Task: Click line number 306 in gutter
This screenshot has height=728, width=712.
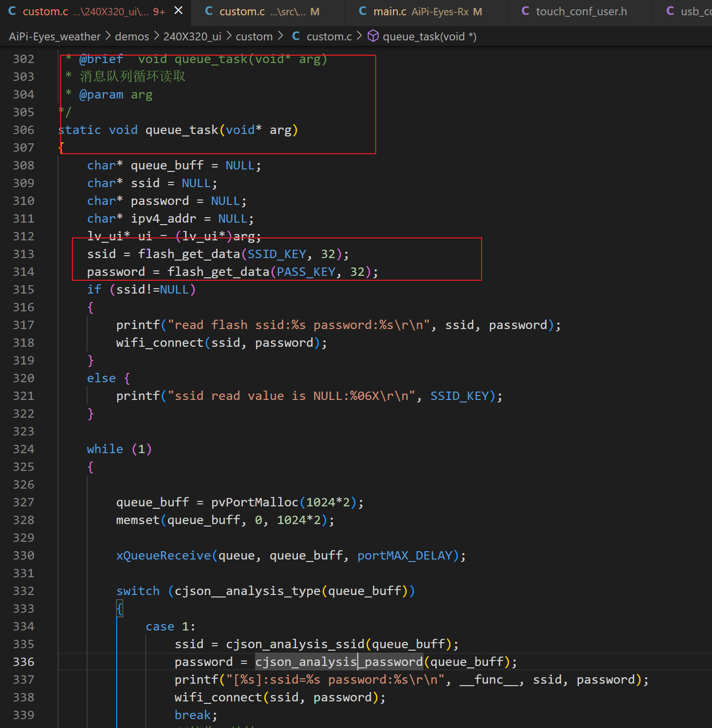Action: [24, 130]
